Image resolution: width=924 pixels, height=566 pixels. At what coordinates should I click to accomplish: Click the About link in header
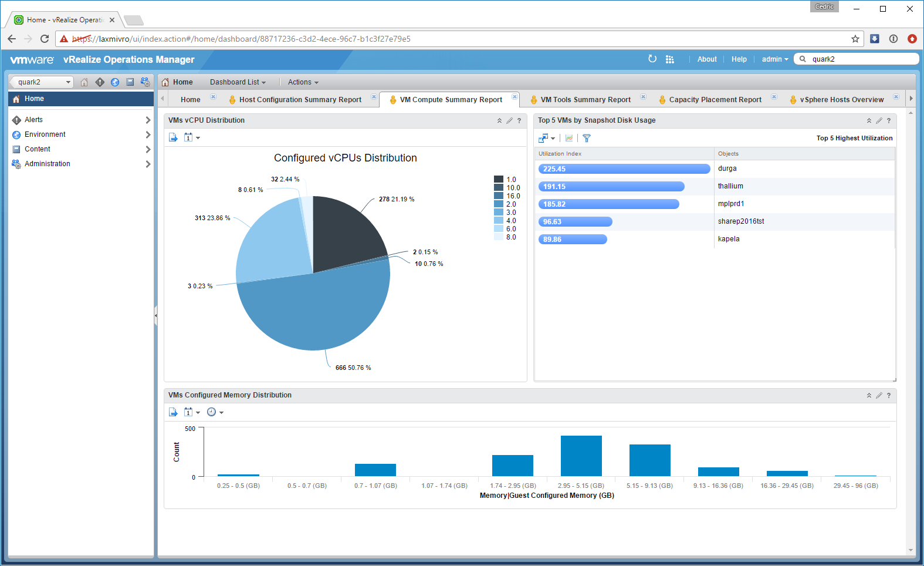pyautogui.click(x=707, y=59)
